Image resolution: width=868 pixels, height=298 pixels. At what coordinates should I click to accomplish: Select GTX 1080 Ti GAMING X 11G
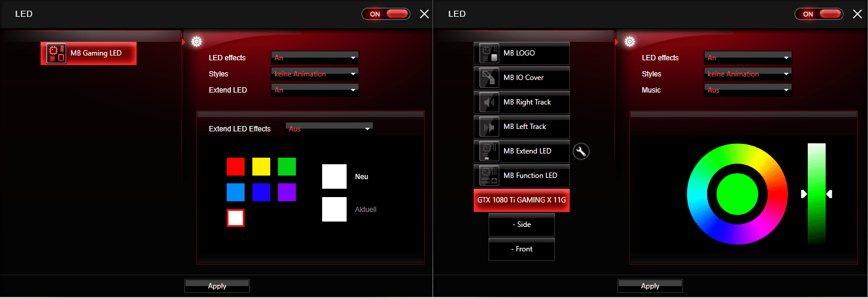click(521, 200)
